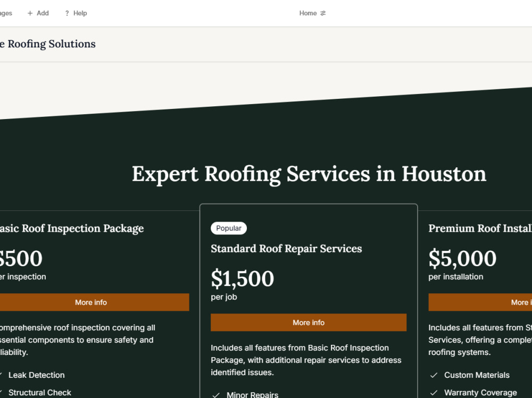Click the question mark Help icon
The width and height of the screenshot is (532, 398).
(67, 13)
